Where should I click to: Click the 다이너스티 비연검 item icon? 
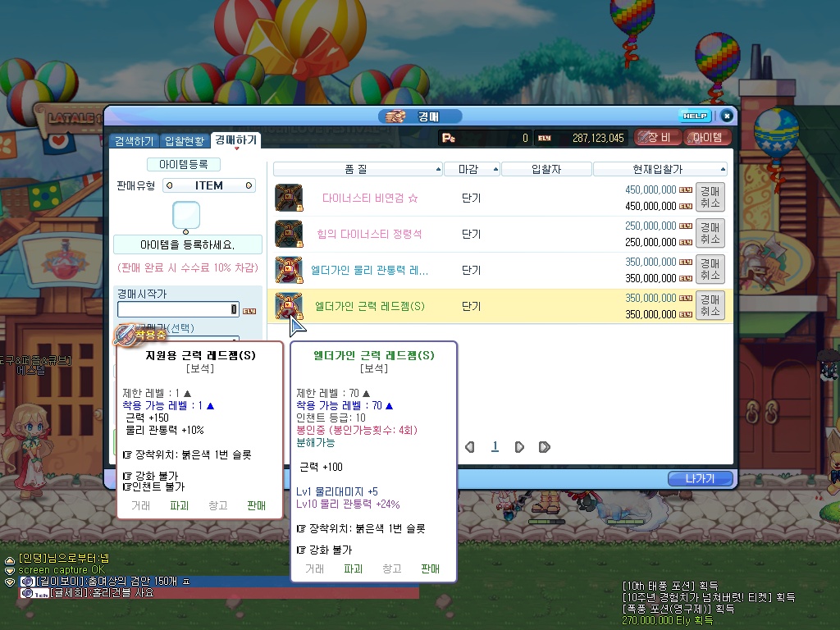click(x=288, y=198)
